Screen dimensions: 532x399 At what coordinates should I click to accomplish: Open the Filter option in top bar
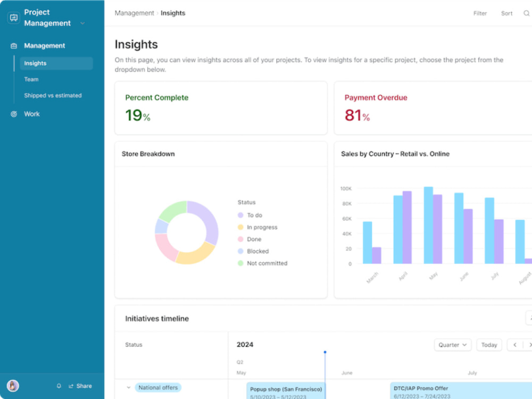pyautogui.click(x=480, y=14)
